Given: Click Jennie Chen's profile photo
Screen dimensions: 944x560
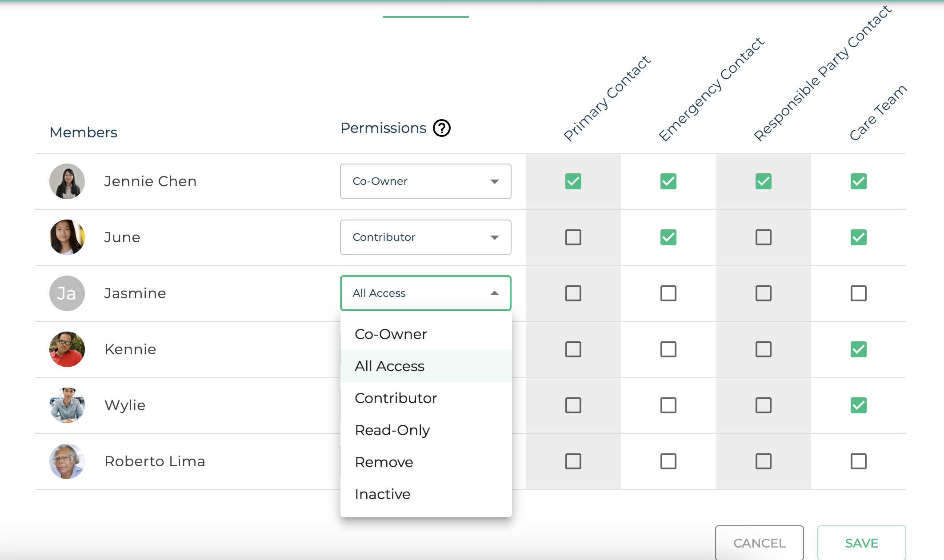Looking at the screenshot, I should point(67,181).
